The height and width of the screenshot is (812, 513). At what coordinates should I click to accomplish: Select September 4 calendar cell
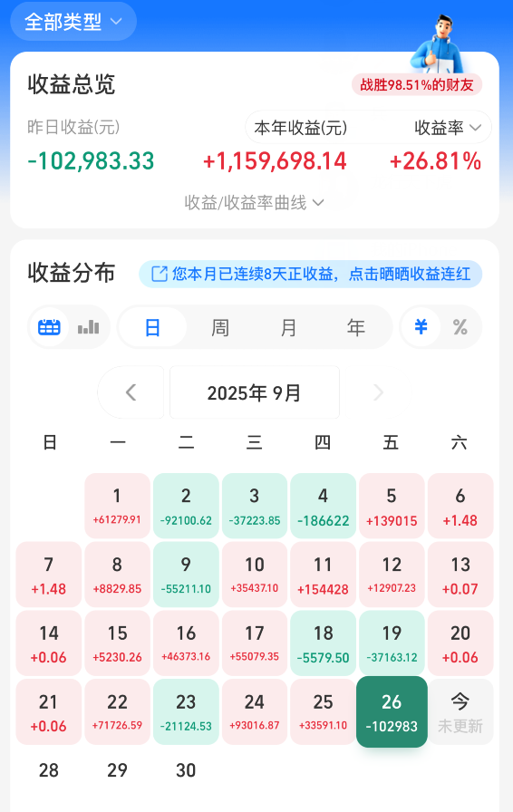(323, 506)
